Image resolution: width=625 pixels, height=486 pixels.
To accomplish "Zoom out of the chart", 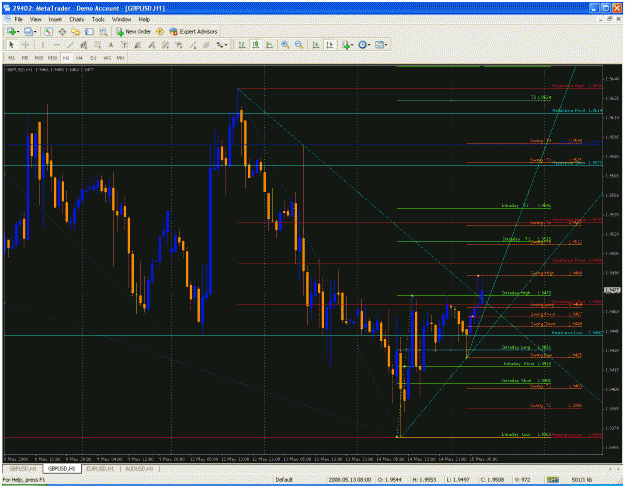I will 299,45.
